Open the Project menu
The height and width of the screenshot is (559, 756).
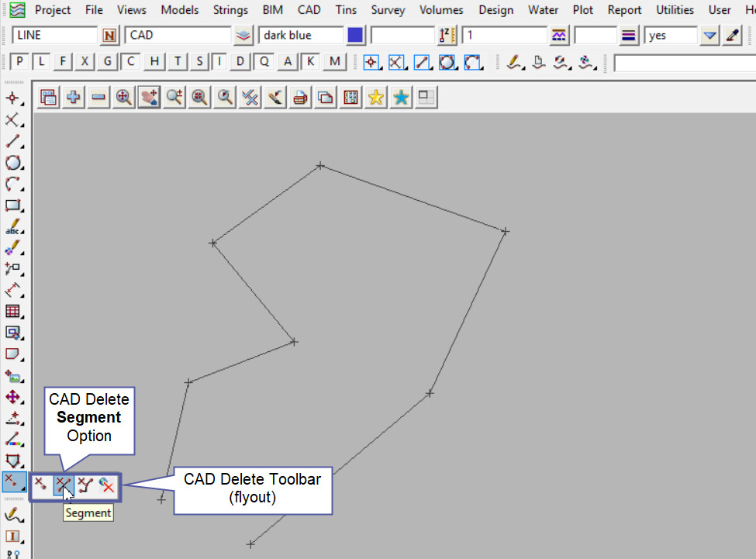tap(53, 9)
